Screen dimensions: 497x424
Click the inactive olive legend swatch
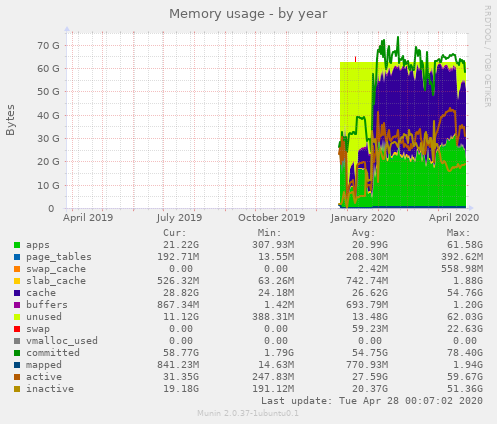pos(17,389)
